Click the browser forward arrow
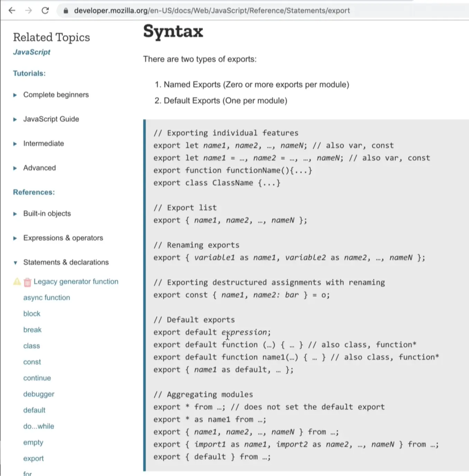The width and height of the screenshot is (469, 476). (x=28, y=10)
